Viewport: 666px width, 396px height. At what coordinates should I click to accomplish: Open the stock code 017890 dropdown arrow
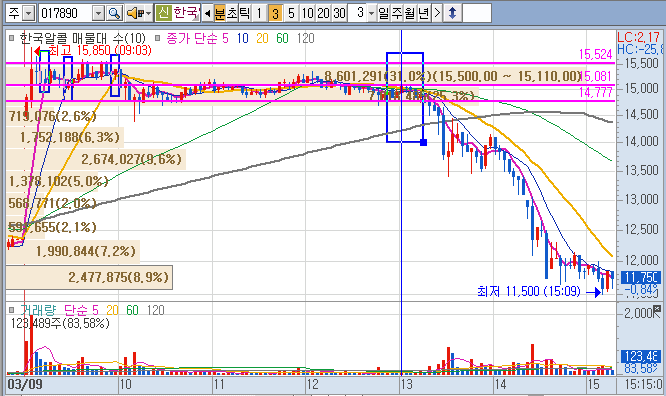pyautogui.click(x=98, y=14)
